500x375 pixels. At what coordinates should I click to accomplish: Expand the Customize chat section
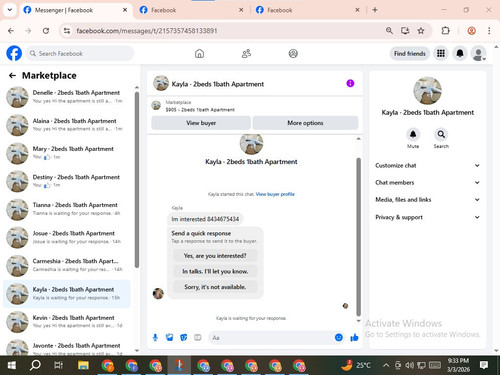click(x=428, y=165)
